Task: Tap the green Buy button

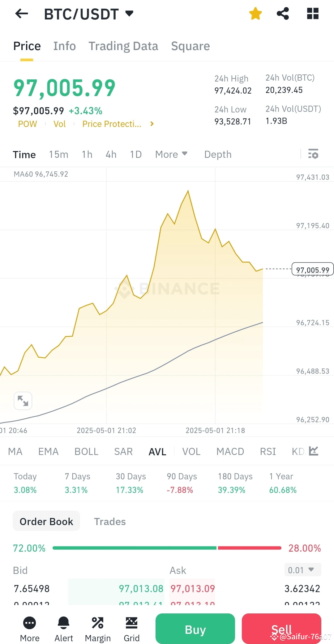Action: coord(195,629)
